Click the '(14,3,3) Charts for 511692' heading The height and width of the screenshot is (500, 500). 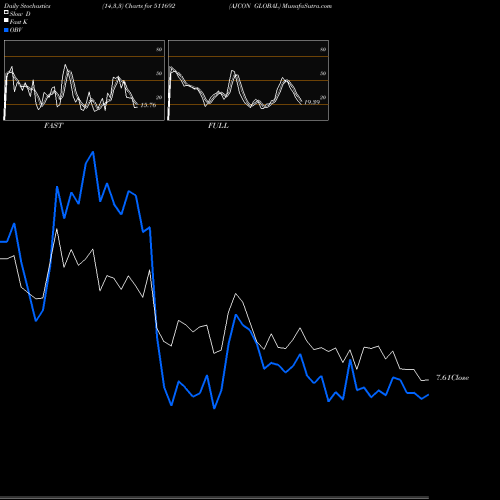(139, 6)
